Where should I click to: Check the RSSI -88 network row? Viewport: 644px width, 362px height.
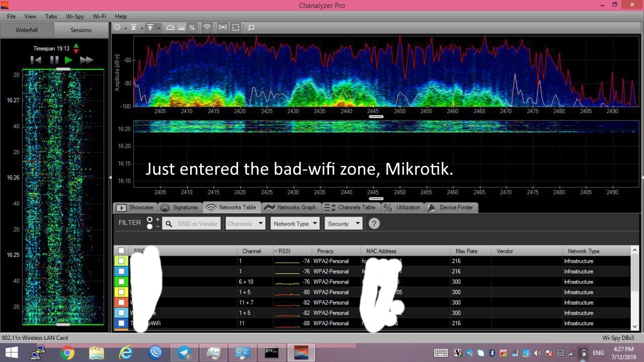(x=121, y=323)
